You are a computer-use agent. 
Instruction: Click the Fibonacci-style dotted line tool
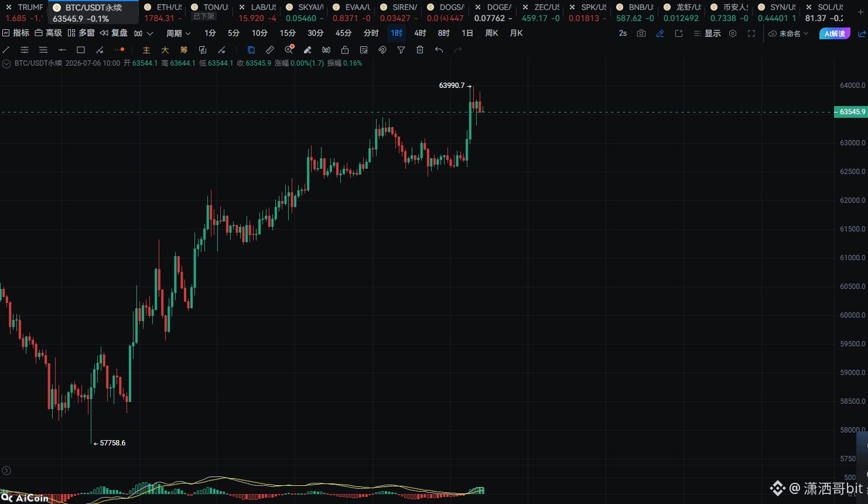coord(100,50)
